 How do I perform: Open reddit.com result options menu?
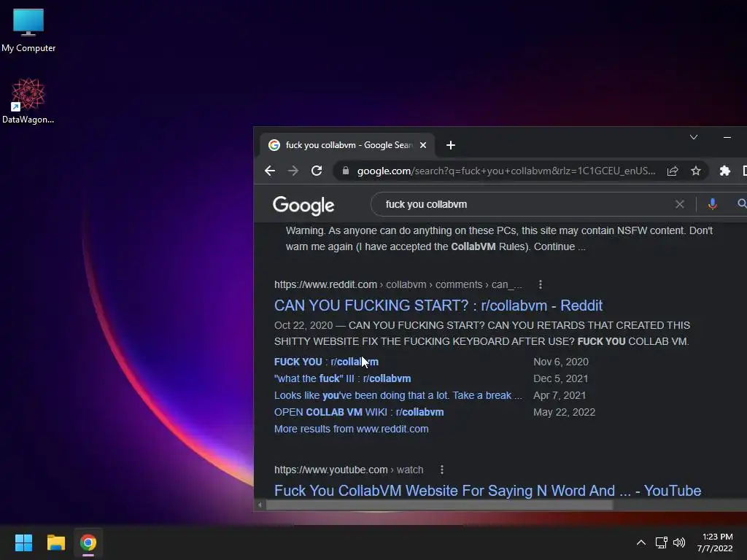(x=541, y=284)
